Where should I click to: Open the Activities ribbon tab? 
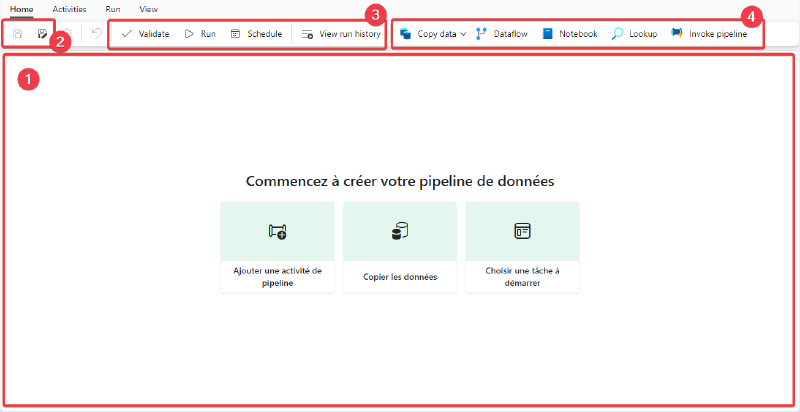click(x=69, y=9)
